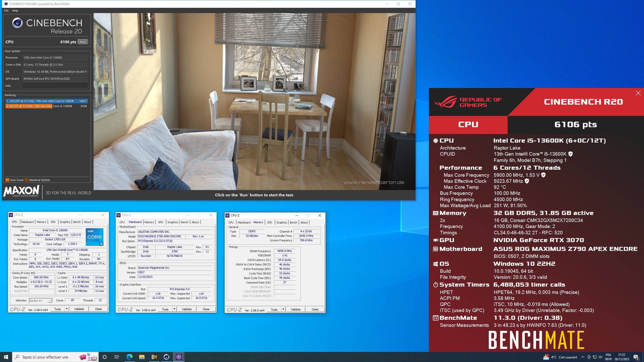Open Cortana circle icon on taskbar
644x362 pixels.
(x=105, y=357)
